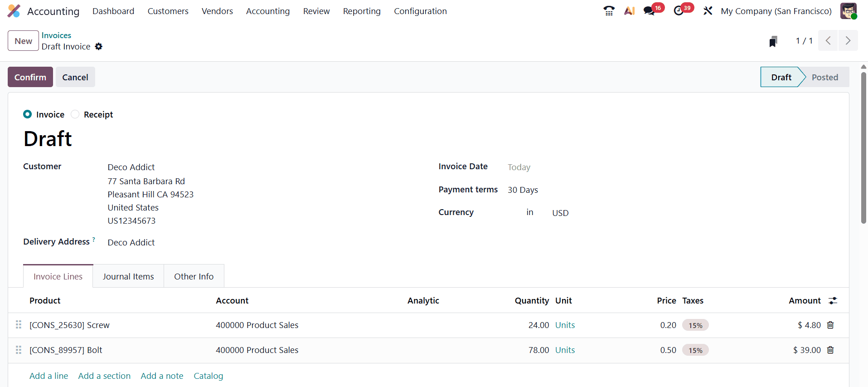Open the debug tools wrench icon
868x387 pixels.
[708, 11]
